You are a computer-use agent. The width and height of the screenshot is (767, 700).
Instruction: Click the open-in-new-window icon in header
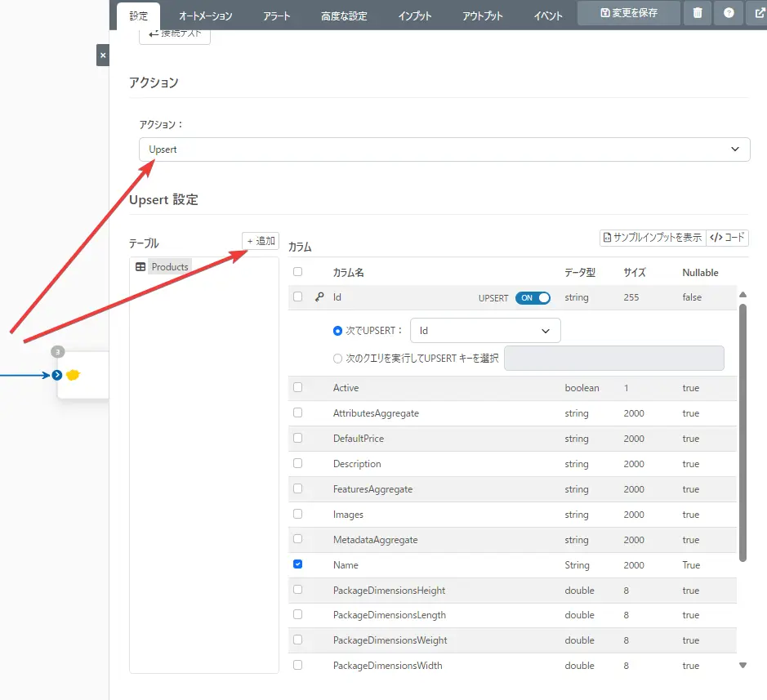759,13
